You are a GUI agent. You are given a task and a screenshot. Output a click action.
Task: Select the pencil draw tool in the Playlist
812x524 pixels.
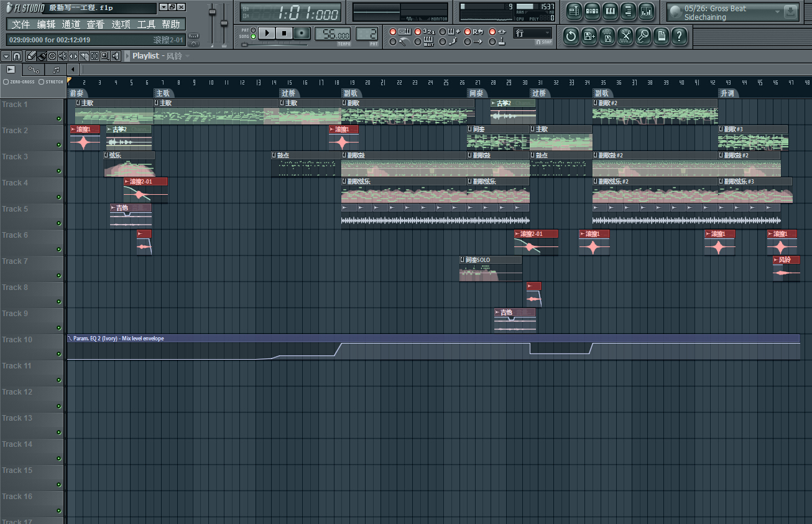tap(30, 56)
